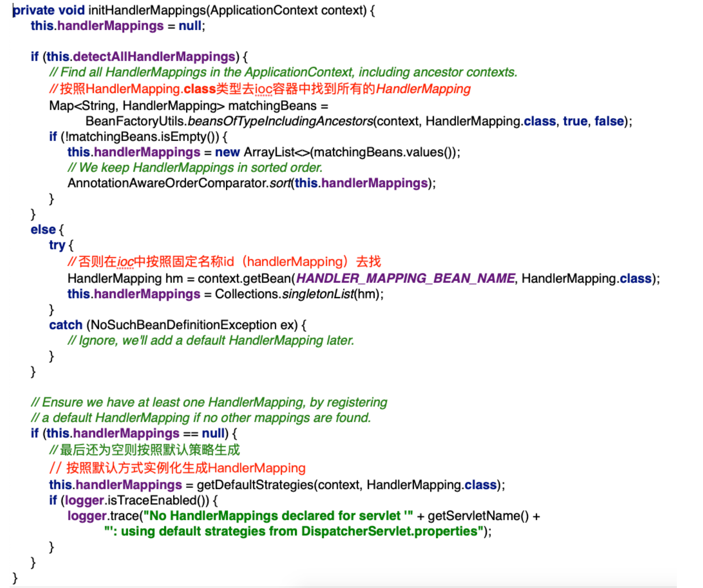Click comment 'Ignore, we'll add a default HandlerMapping later'
703x588 pixels.
[211, 340]
